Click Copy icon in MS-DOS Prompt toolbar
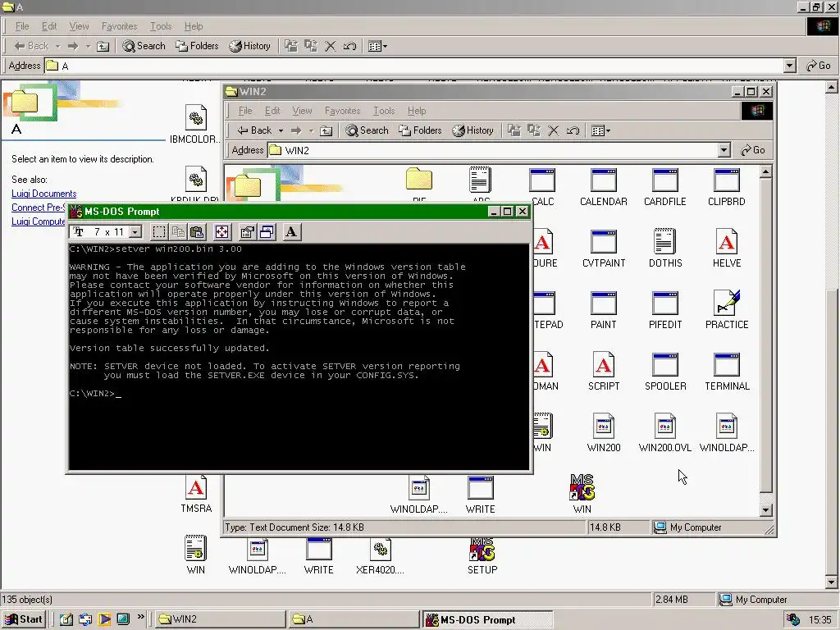 pyautogui.click(x=178, y=232)
